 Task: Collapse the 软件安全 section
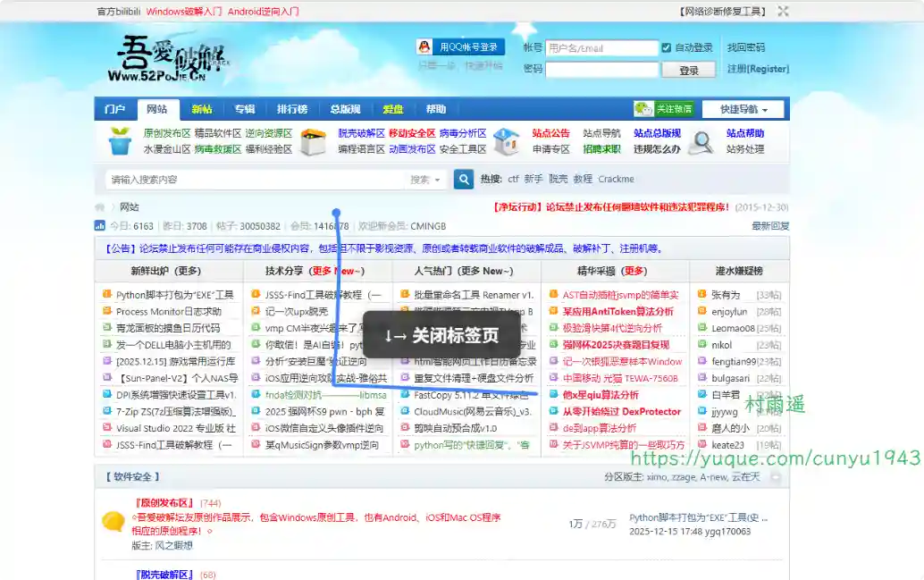(775, 478)
